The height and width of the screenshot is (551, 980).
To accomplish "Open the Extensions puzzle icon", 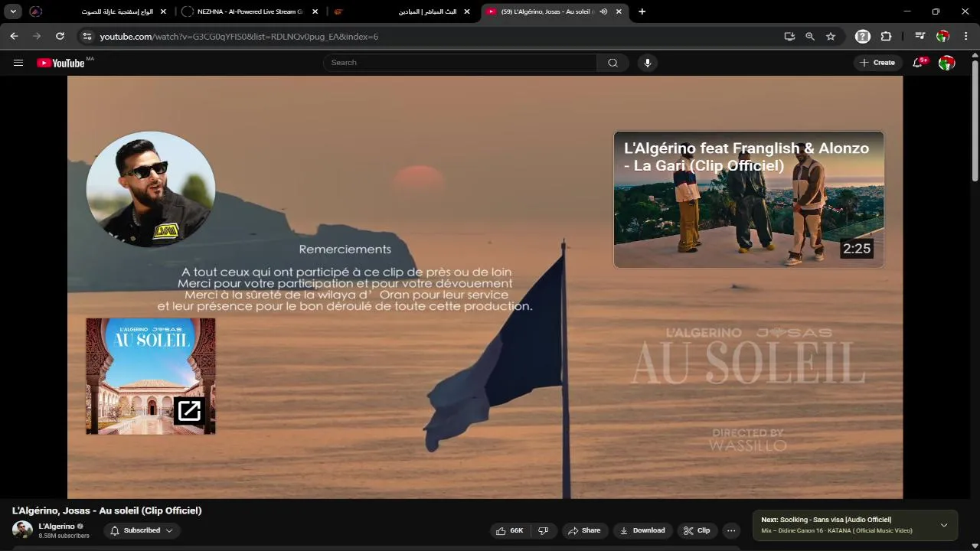I will pos(886,36).
